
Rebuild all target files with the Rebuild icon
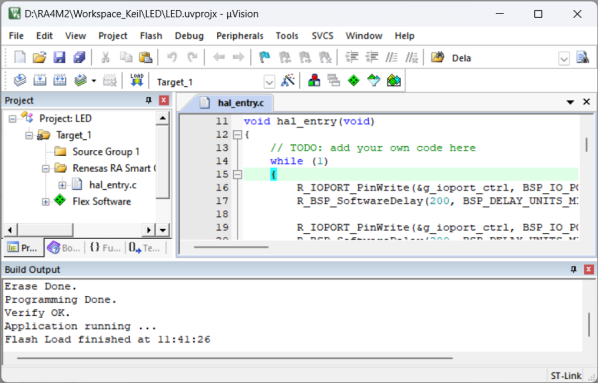click(x=59, y=80)
